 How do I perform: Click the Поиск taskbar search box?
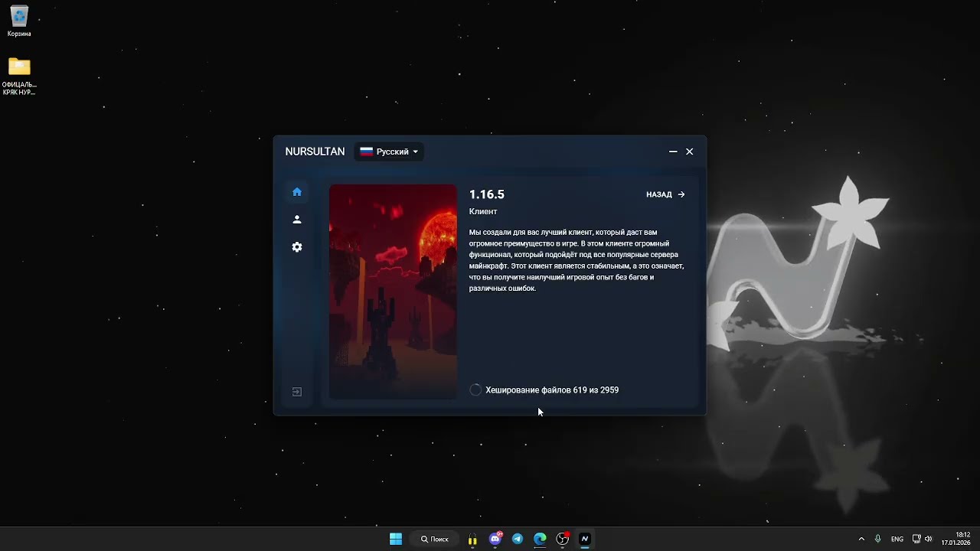point(435,539)
